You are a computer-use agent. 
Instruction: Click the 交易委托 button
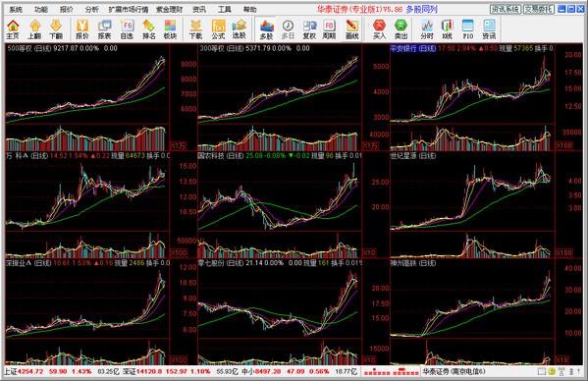click(x=539, y=9)
